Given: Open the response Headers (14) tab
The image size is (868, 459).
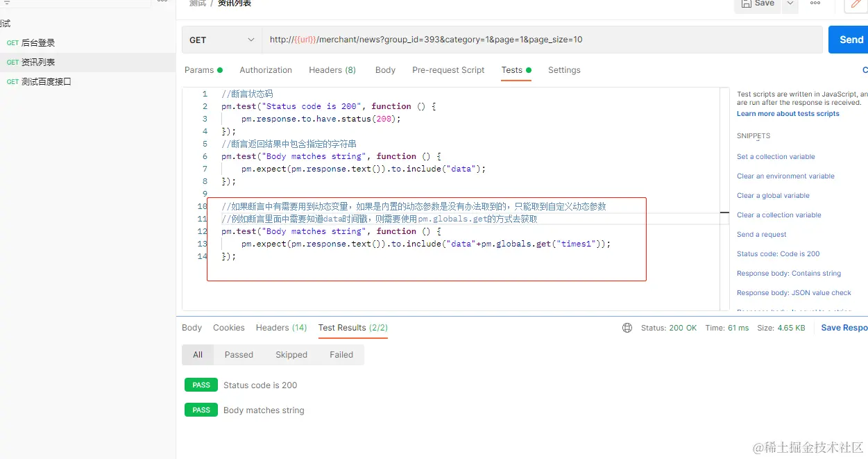Looking at the screenshot, I should pyautogui.click(x=281, y=328).
